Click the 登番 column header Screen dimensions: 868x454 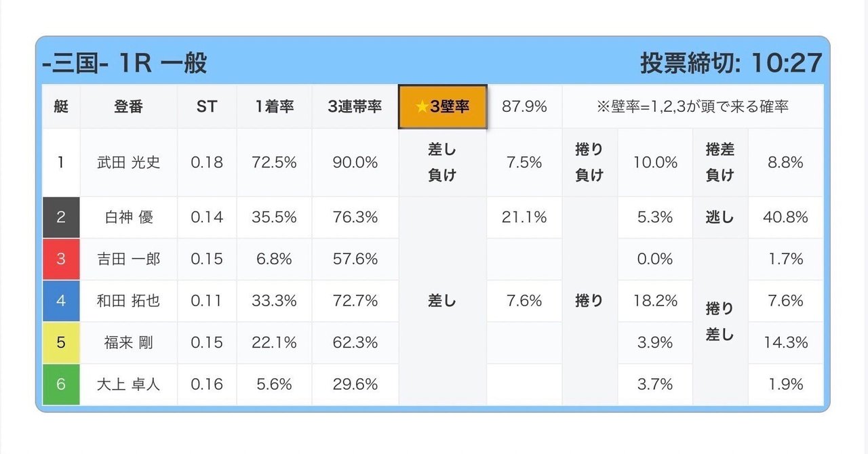[x=128, y=107]
